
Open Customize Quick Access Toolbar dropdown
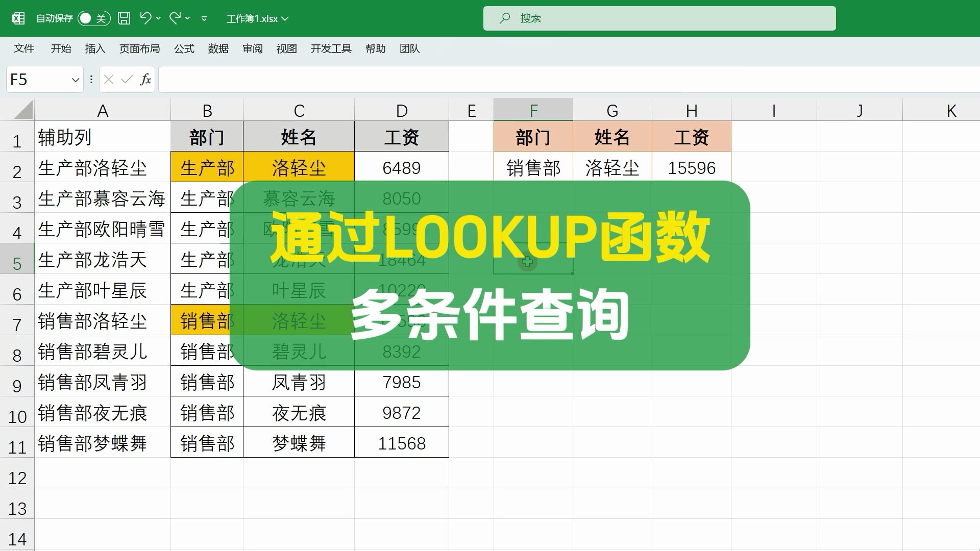204,19
